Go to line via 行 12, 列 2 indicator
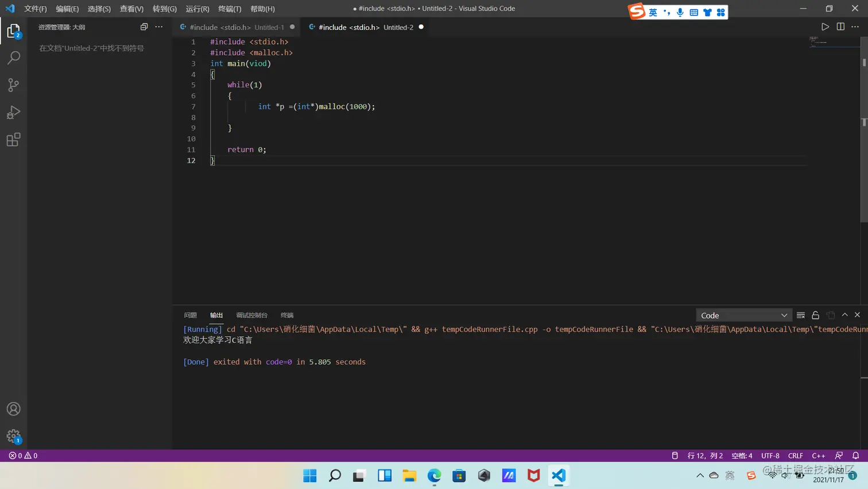Image resolution: width=868 pixels, height=489 pixels. (x=706, y=456)
